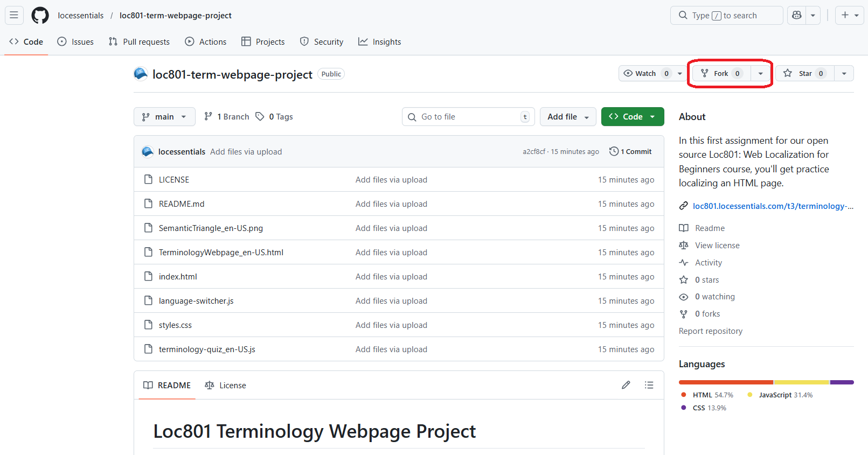Go to GitHub homepage via Octocat logo

(x=40, y=16)
